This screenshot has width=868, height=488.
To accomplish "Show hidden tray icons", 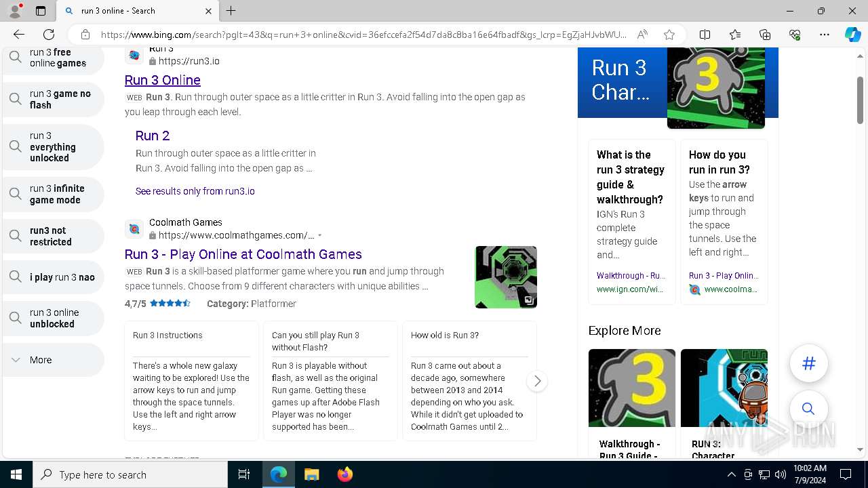I will [x=731, y=474].
